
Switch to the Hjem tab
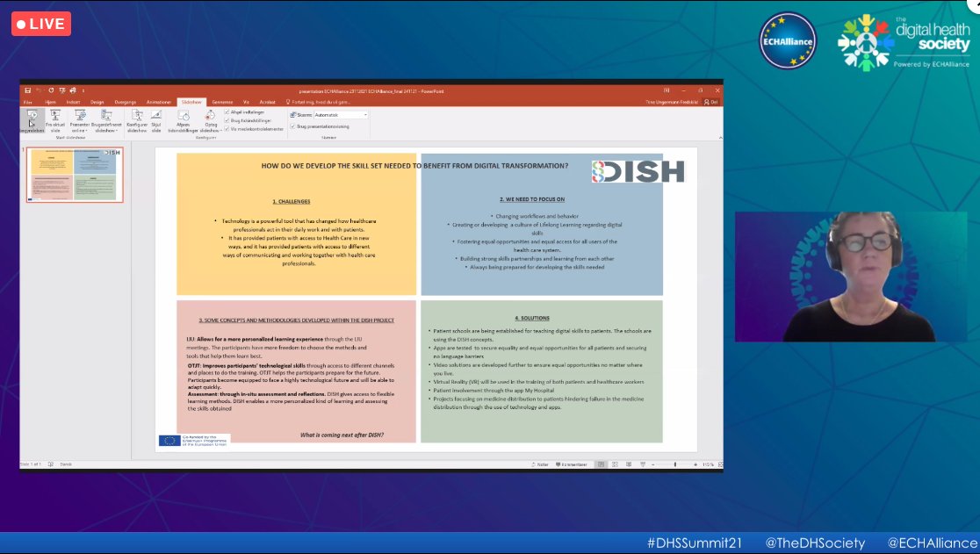click(51, 102)
